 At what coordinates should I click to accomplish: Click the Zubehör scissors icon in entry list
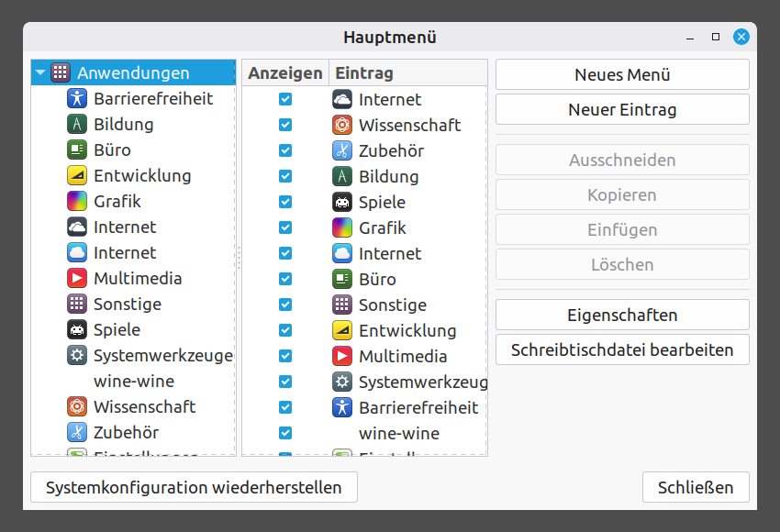click(342, 151)
